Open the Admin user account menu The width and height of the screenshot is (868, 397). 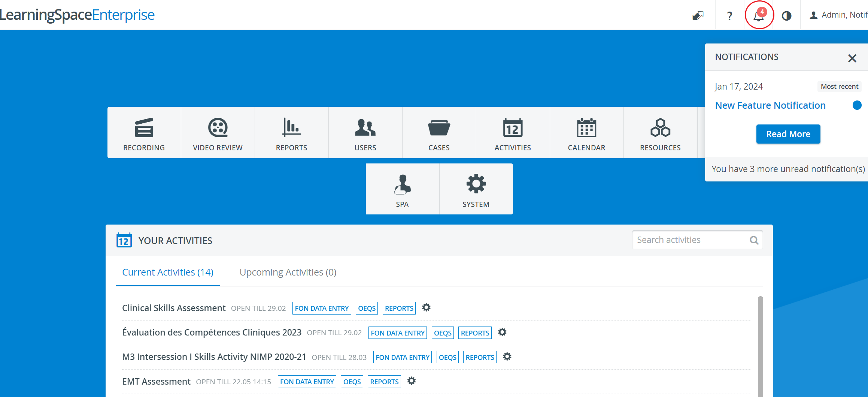coord(838,15)
